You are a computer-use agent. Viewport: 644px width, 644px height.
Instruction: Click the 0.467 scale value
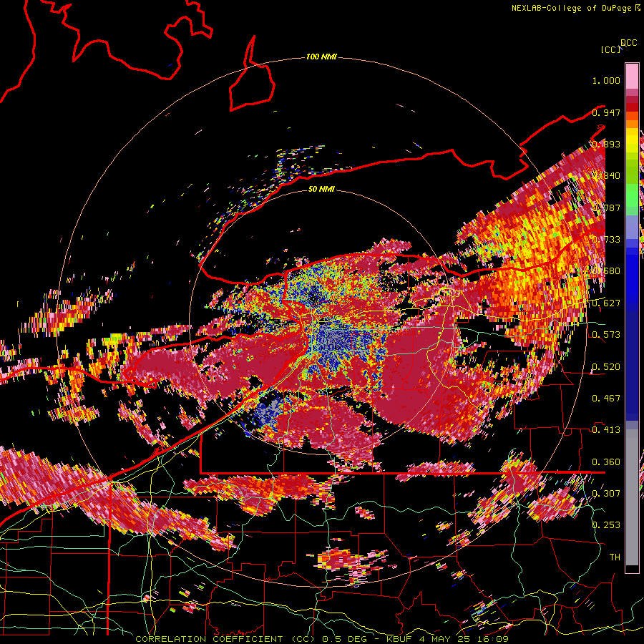coord(606,398)
